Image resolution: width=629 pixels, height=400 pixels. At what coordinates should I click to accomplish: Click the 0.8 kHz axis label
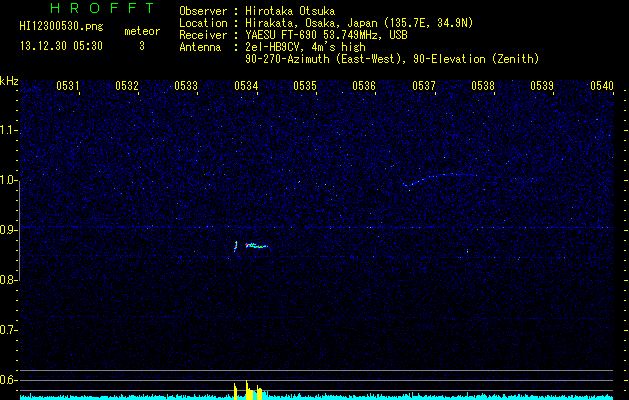pos(8,280)
